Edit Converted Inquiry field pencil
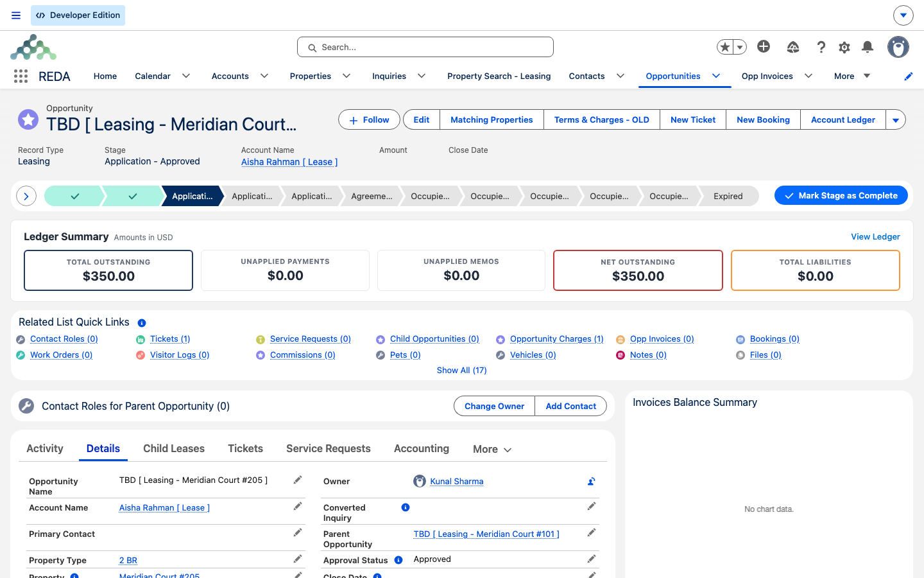Screen dimensions: 924x578 592,506
